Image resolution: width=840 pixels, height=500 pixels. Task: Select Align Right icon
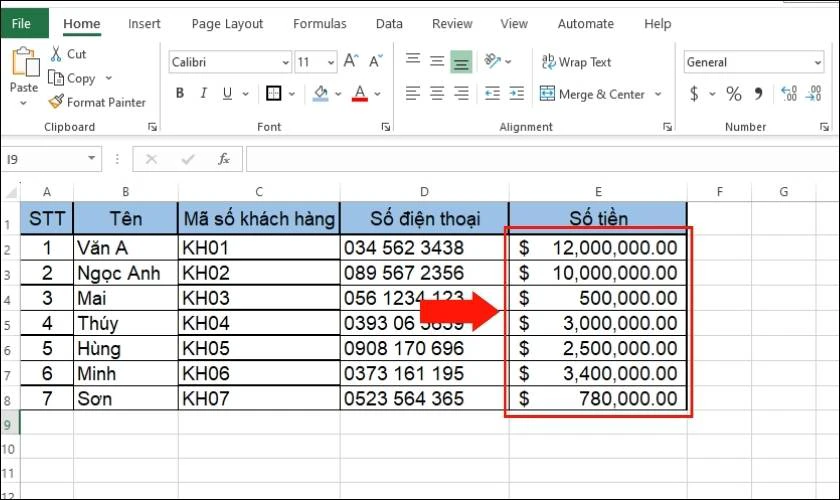coord(461,94)
